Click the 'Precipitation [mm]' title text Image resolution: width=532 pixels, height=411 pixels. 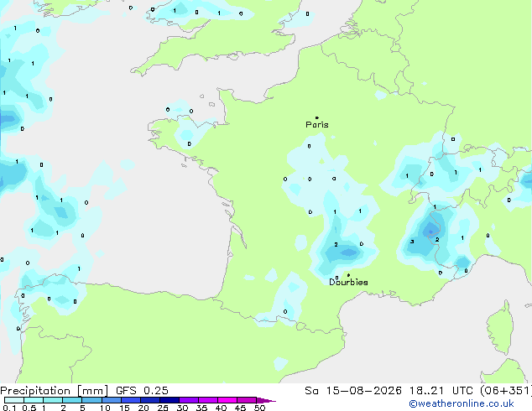(55, 391)
